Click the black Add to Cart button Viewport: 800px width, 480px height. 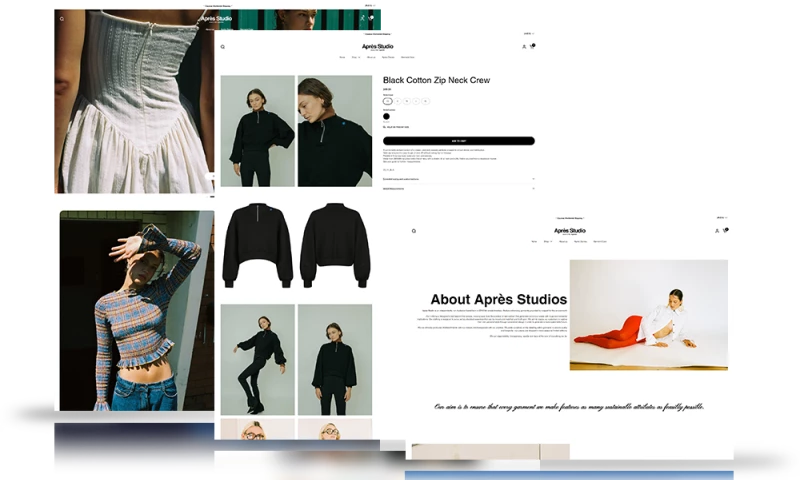459,141
